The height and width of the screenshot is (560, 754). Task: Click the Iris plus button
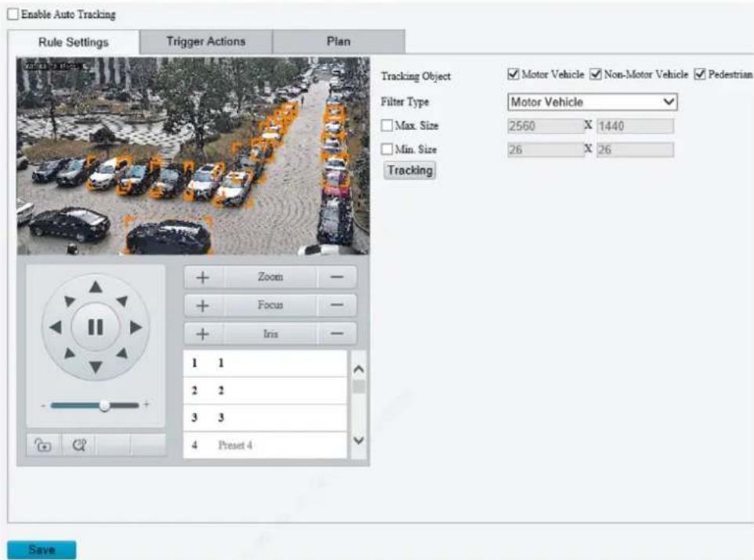[203, 334]
